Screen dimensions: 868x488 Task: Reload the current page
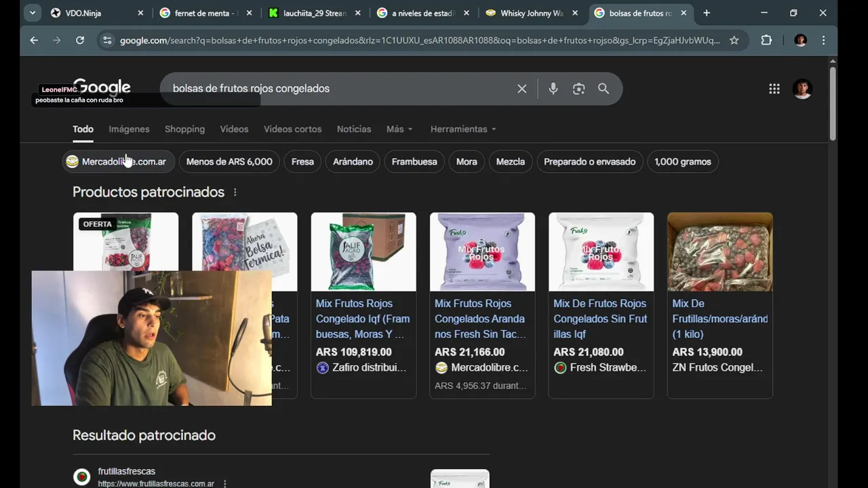pyautogui.click(x=80, y=40)
